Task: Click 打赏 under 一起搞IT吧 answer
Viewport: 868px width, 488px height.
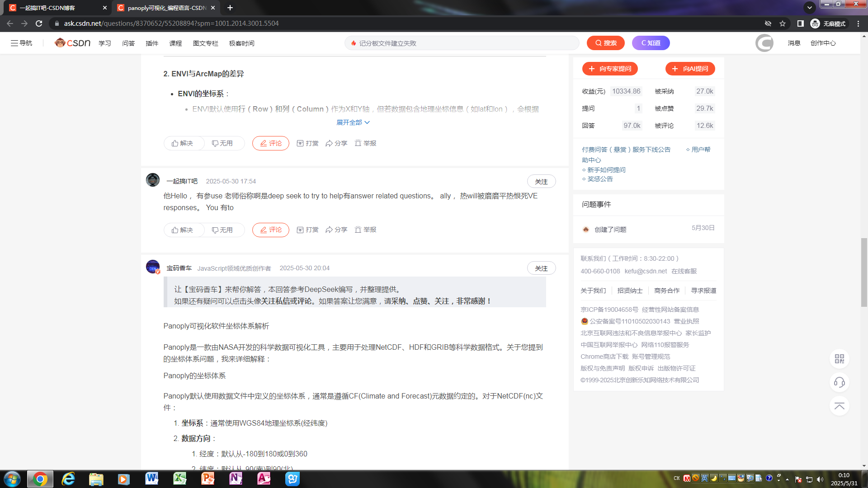Action: point(307,230)
